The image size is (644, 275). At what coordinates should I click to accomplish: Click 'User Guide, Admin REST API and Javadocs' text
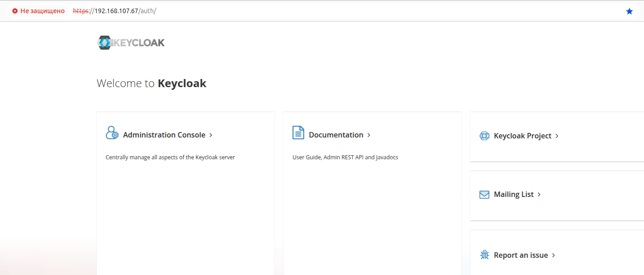coord(345,157)
